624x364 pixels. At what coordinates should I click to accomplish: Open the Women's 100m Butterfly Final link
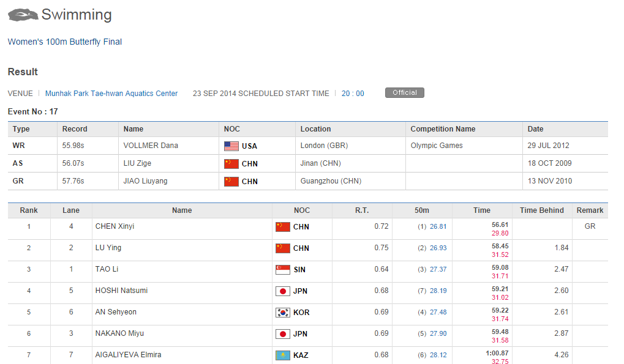coord(65,42)
